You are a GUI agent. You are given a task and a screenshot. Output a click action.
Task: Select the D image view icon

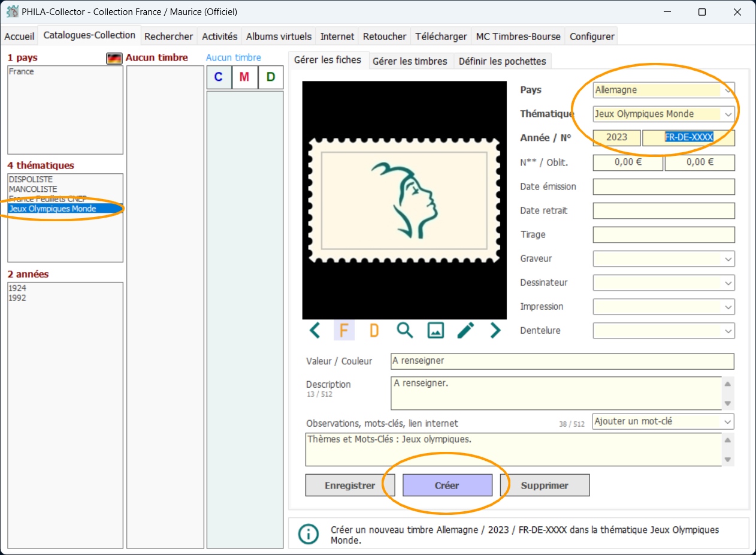[374, 330]
